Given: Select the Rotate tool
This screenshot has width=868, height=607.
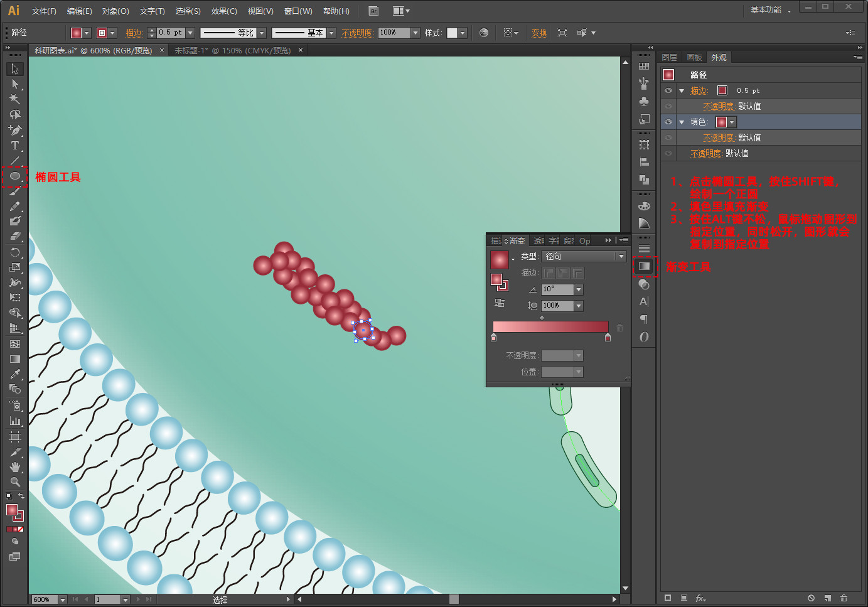Looking at the screenshot, I should pyautogui.click(x=15, y=252).
